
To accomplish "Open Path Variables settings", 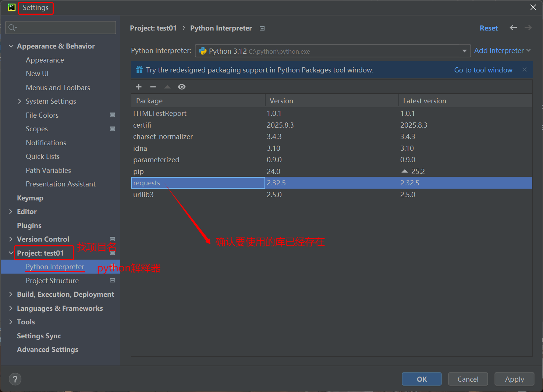I will pyautogui.click(x=48, y=170).
